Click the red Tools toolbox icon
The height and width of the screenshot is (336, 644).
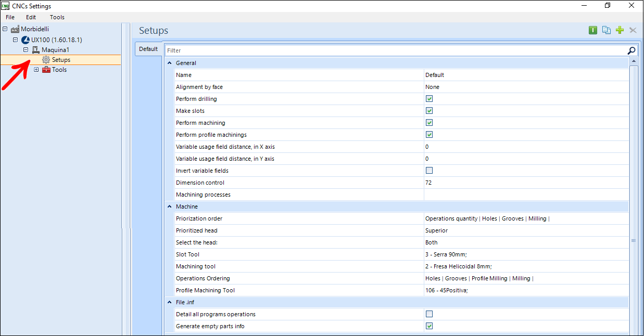pyautogui.click(x=46, y=70)
